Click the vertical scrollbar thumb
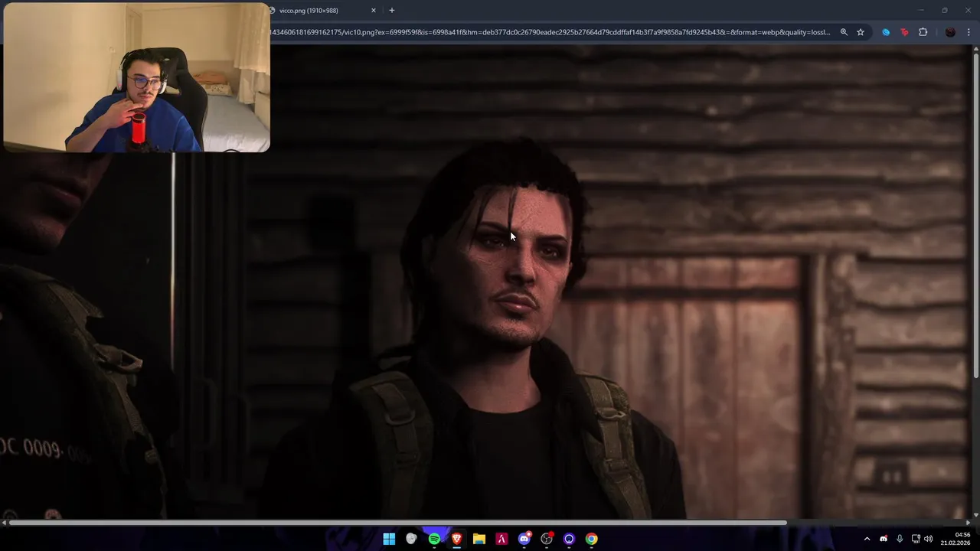The image size is (980, 551). pyautogui.click(x=975, y=216)
